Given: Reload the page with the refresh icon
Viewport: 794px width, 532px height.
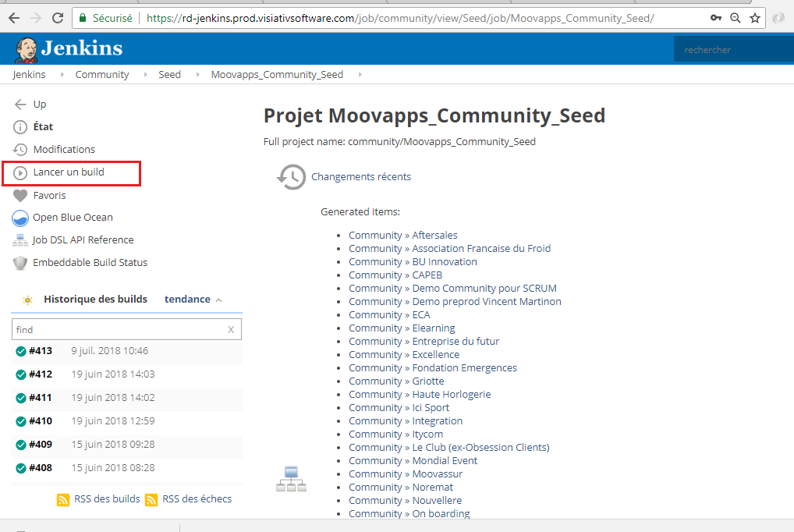Looking at the screenshot, I should (x=58, y=18).
